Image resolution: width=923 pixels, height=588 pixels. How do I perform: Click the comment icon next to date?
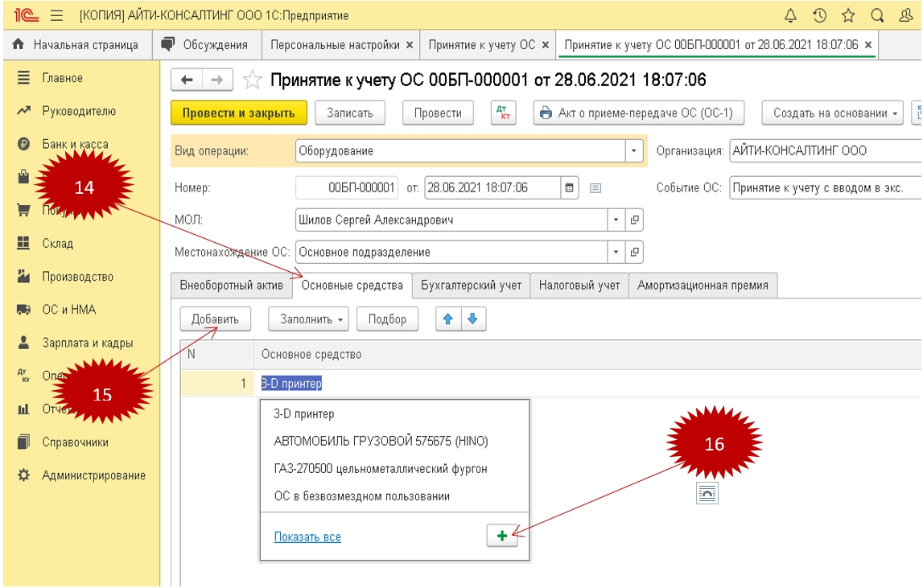595,187
